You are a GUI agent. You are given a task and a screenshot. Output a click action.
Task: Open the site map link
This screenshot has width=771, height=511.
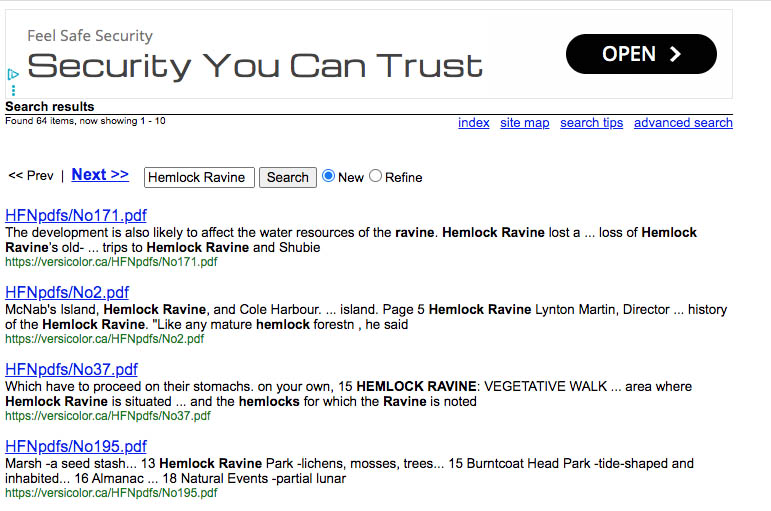point(525,123)
